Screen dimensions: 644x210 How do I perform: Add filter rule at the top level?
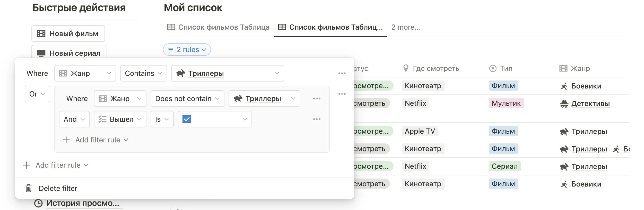click(56, 165)
